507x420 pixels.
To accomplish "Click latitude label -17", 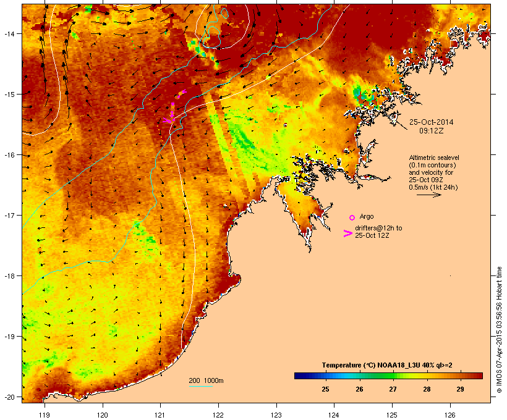I will click(9, 215).
